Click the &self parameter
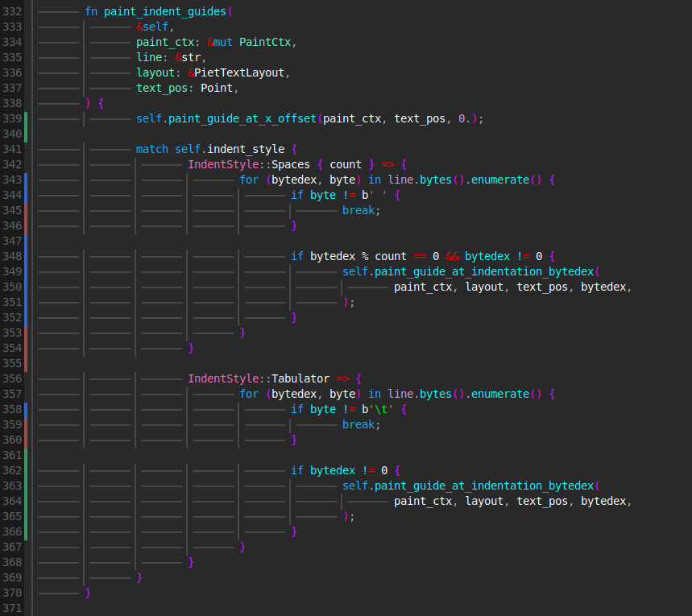This screenshot has width=692, height=616. point(152,27)
